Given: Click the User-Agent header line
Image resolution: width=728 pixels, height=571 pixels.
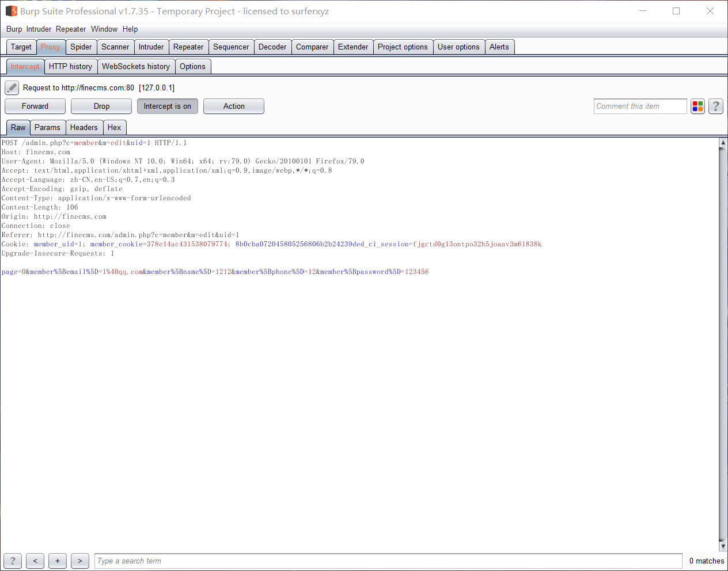Looking at the screenshot, I should point(183,161).
